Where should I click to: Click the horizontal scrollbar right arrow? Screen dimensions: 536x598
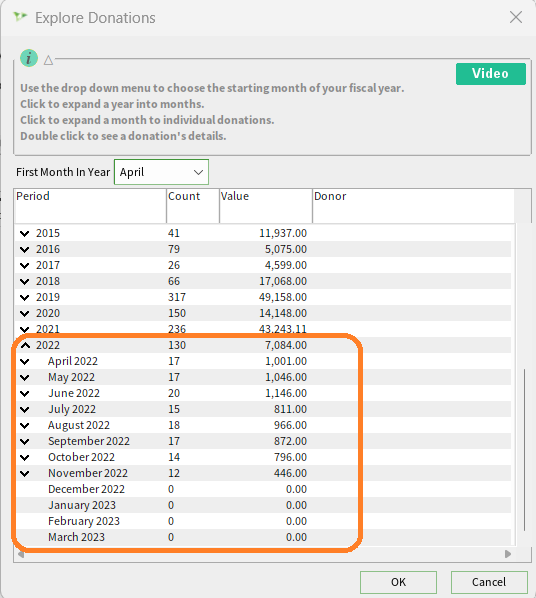pyautogui.click(x=508, y=554)
